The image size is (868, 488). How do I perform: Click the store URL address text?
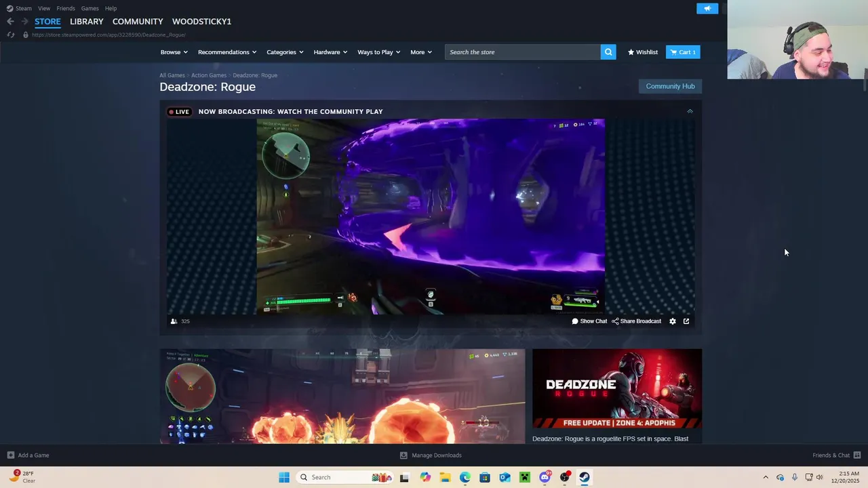click(108, 35)
